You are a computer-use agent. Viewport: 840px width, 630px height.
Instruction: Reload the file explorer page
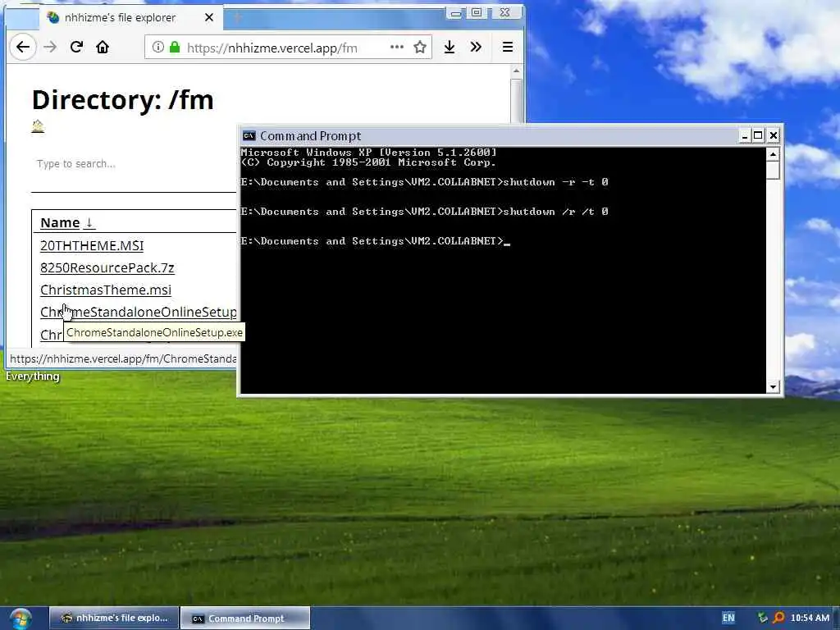point(76,47)
